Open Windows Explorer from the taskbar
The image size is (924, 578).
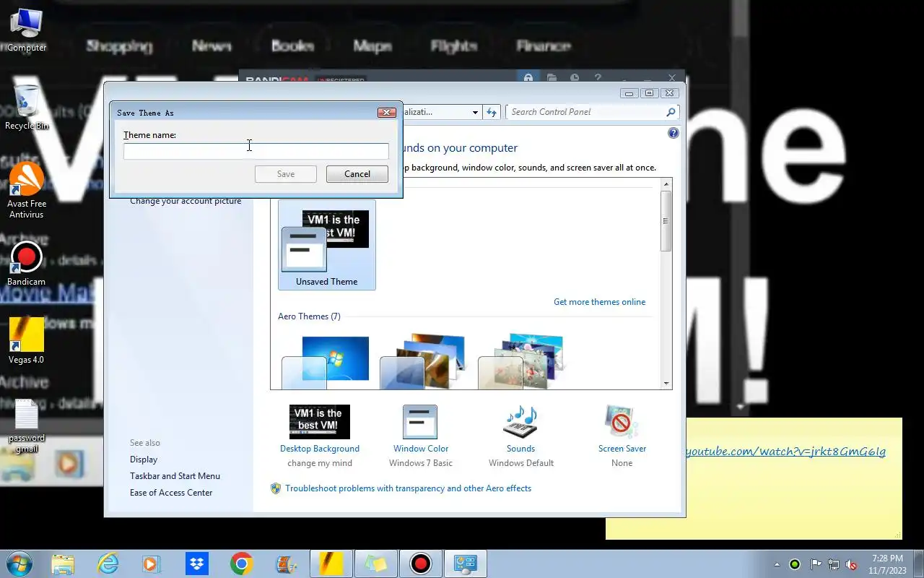pos(64,564)
